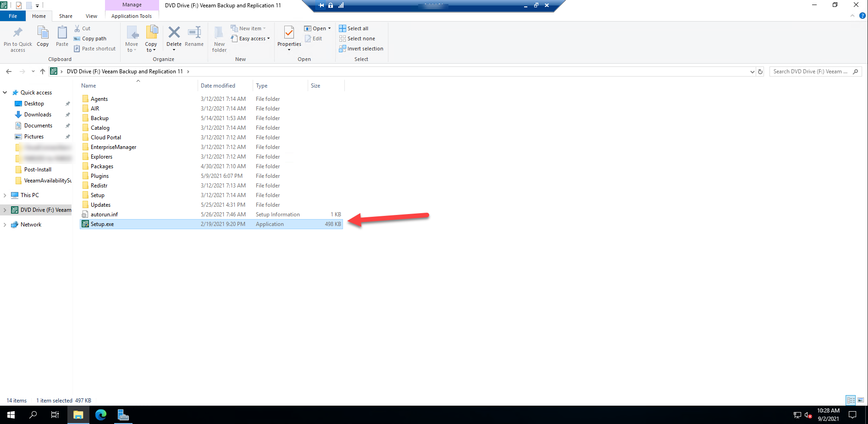Viewport: 868px width, 424px height.
Task: Select Post-Install folder in navigation pane
Action: [38, 170]
